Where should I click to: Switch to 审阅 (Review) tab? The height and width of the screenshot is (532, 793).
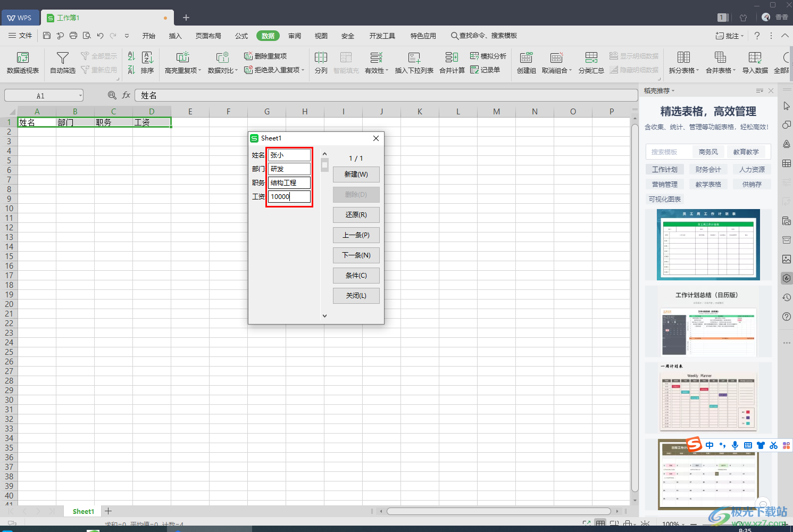pyautogui.click(x=295, y=36)
